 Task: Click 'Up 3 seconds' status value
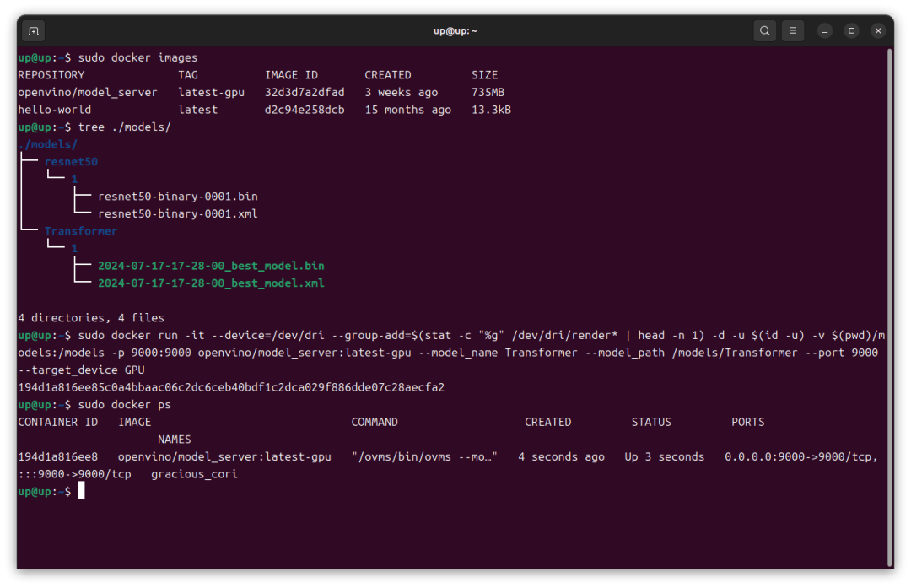665,456
